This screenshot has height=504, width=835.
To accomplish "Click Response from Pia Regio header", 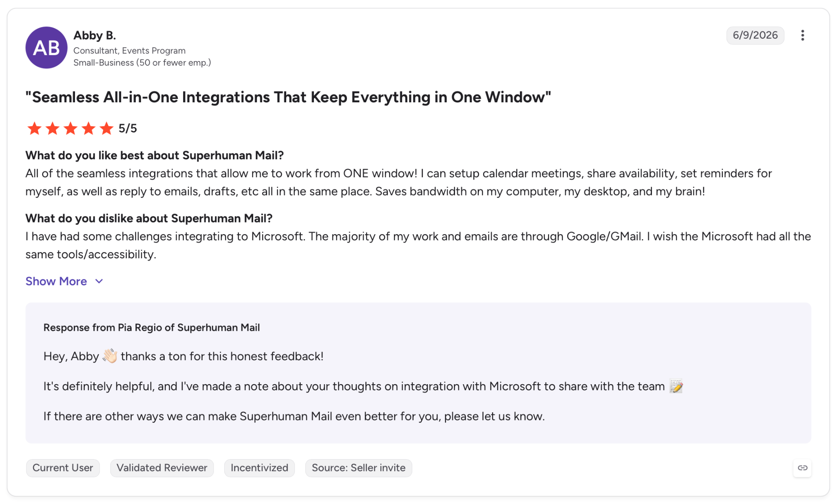I will [x=152, y=328].
